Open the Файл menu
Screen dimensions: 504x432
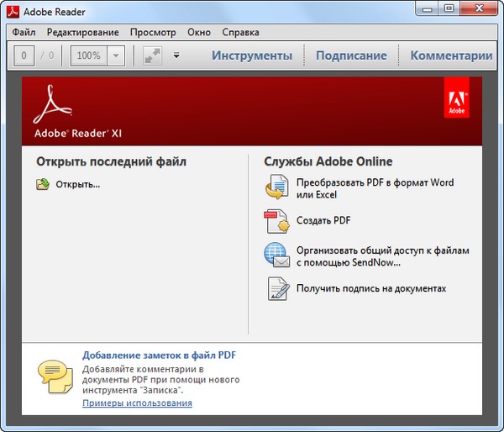coord(24,32)
